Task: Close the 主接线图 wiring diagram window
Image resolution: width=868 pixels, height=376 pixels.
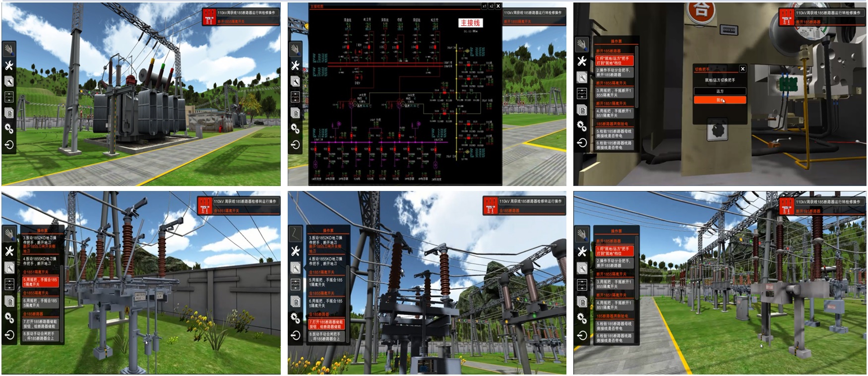Action: (x=498, y=6)
